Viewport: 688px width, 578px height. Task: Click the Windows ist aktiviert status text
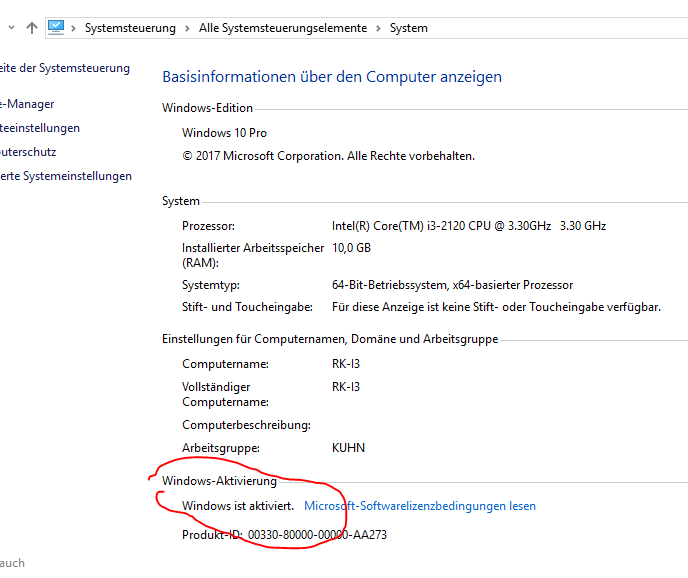coord(238,506)
